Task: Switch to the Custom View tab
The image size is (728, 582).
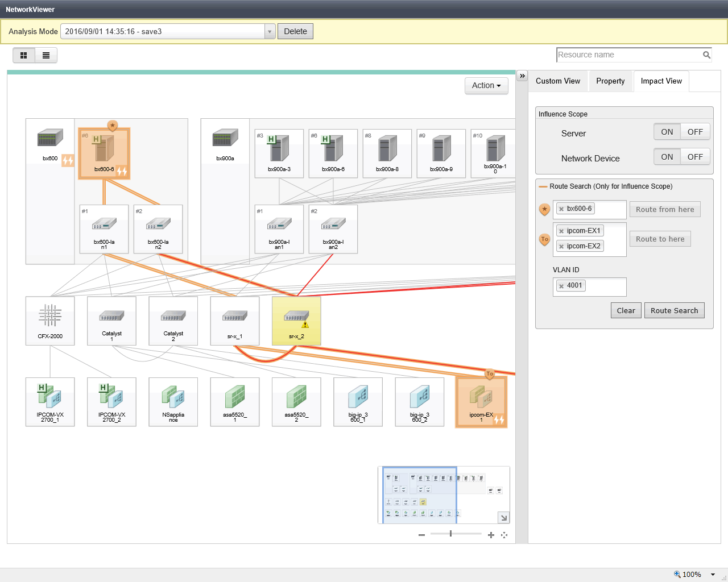Action: pyautogui.click(x=558, y=81)
